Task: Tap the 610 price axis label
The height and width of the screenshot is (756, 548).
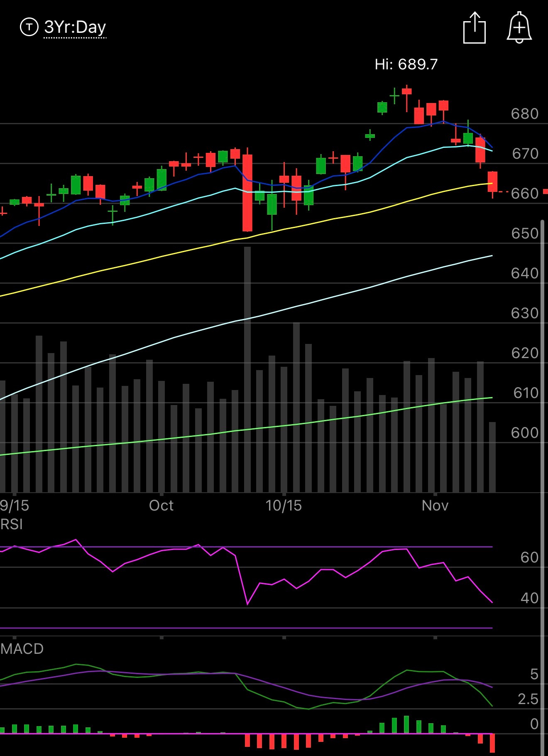Action: [x=526, y=393]
